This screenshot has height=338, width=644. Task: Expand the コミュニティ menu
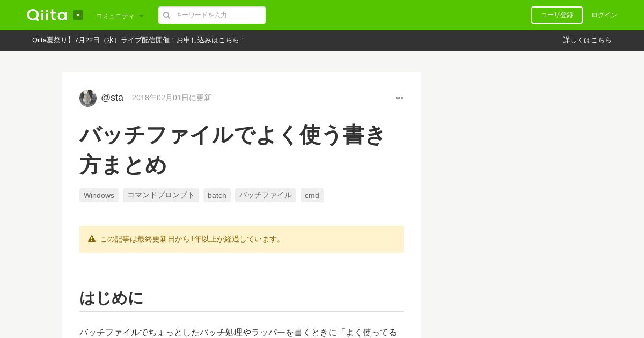point(119,16)
